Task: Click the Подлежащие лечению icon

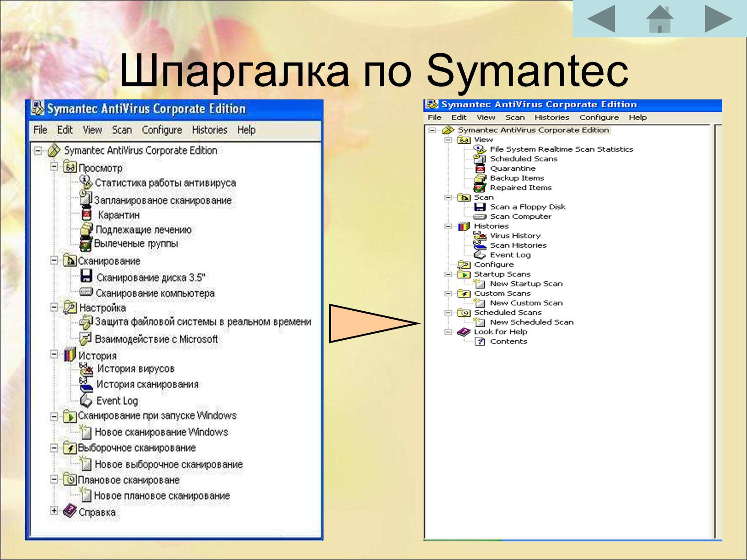Action: pos(86,229)
